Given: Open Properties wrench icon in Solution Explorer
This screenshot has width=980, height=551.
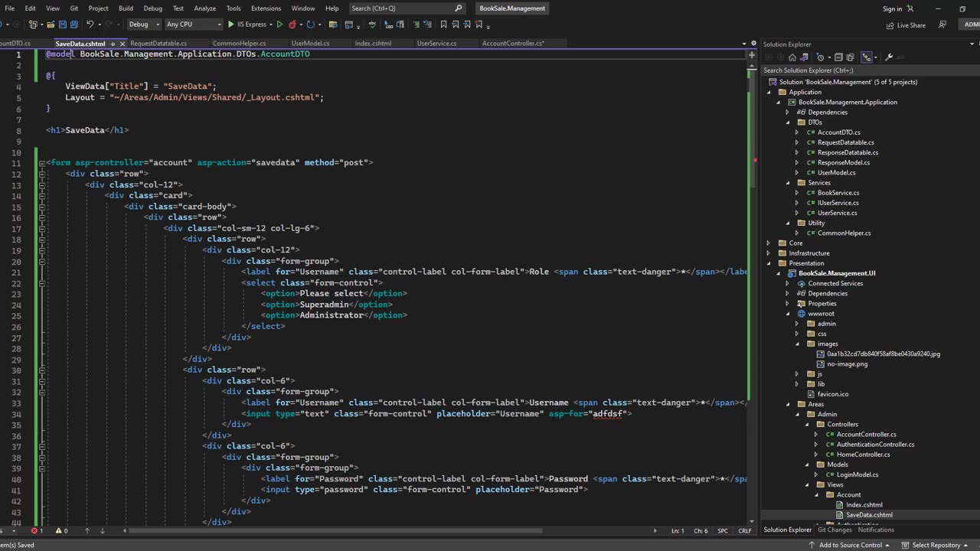Looking at the screenshot, I should tap(889, 57).
